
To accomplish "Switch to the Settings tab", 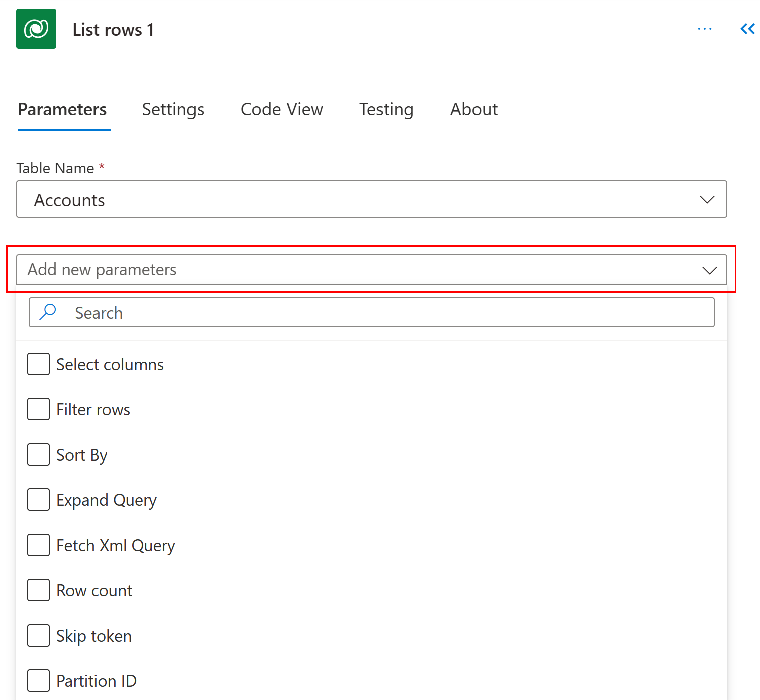I will point(173,109).
